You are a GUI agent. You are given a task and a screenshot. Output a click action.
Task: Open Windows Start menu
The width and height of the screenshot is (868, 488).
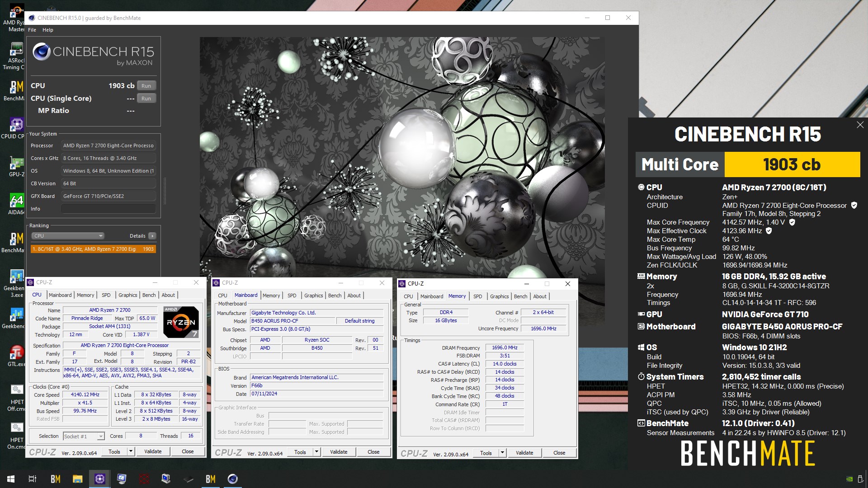coord(11,479)
